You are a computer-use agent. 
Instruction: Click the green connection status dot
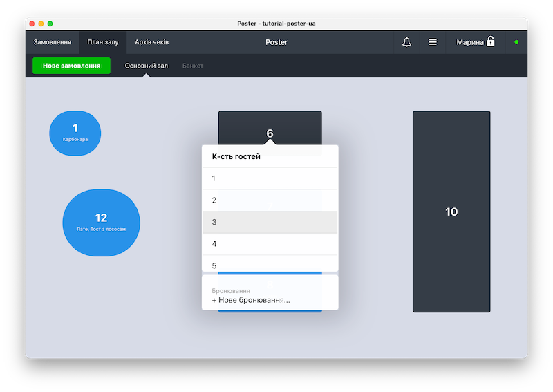[516, 42]
